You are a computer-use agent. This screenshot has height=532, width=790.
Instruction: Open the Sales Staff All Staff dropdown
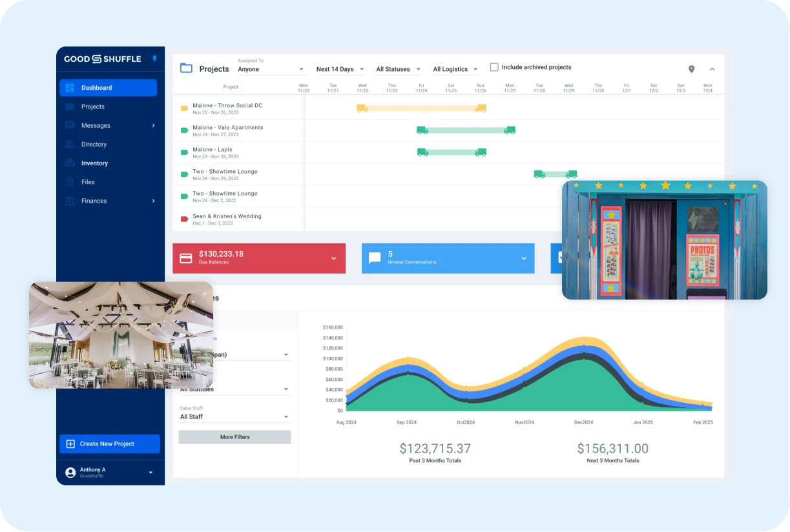[x=234, y=417]
